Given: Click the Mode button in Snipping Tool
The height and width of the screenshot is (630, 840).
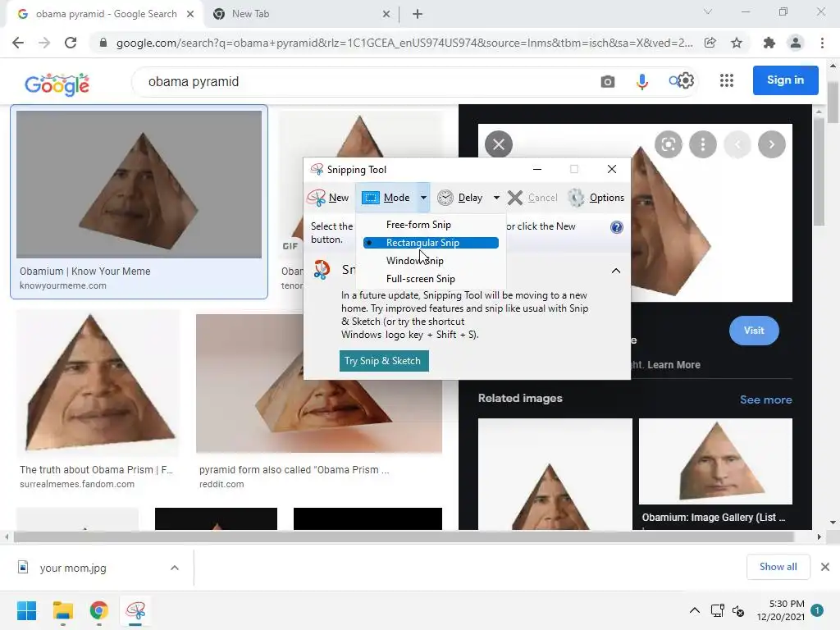Looking at the screenshot, I should (386, 198).
